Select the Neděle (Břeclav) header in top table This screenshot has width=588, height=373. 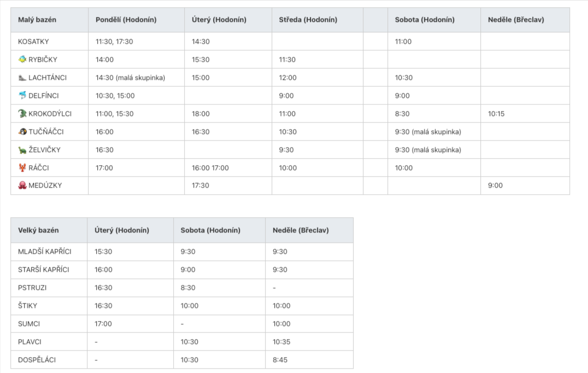(516, 20)
